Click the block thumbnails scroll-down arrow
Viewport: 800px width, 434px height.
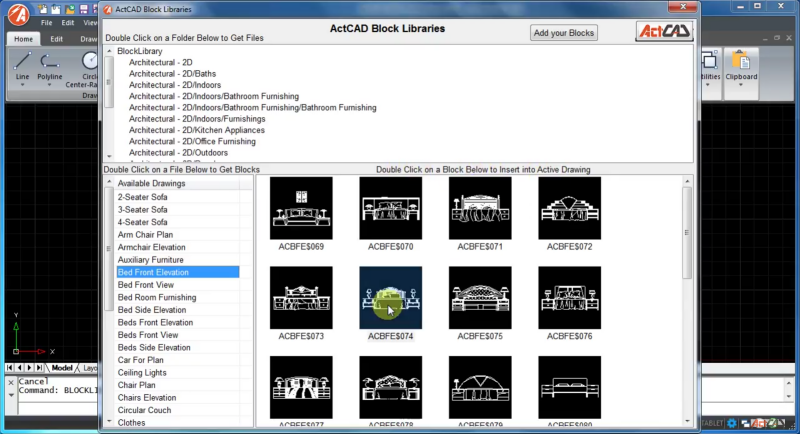coord(687,421)
